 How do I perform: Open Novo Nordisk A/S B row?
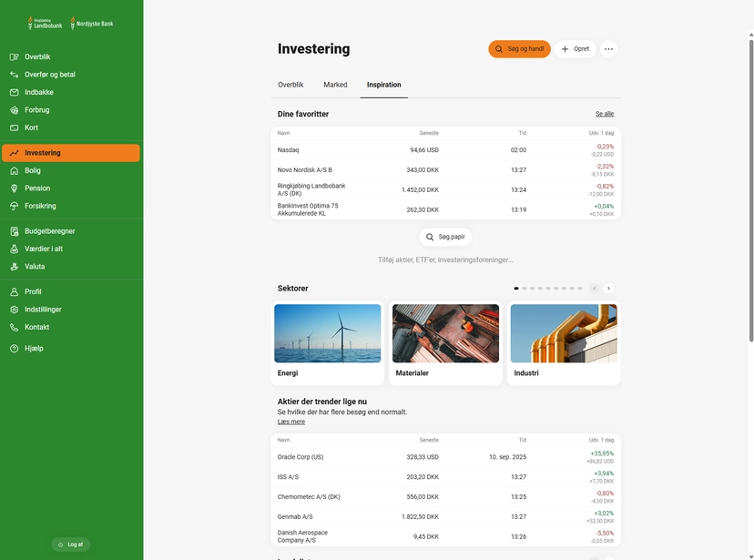tap(446, 170)
